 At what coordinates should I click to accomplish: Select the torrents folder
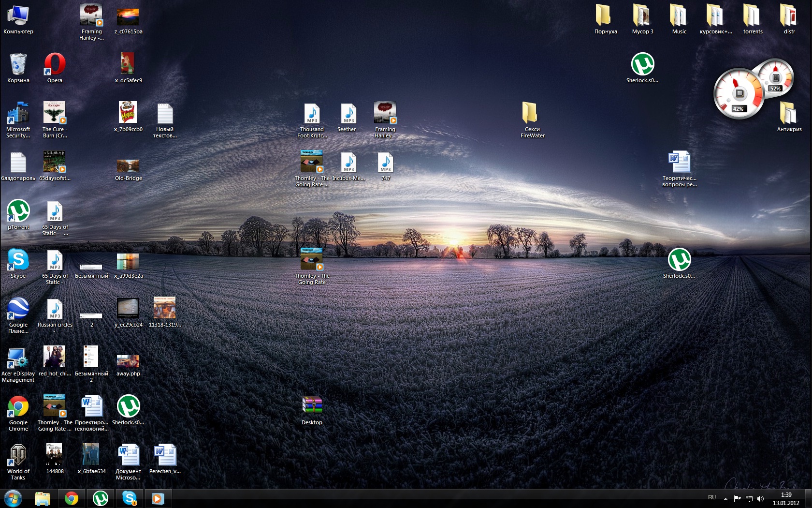(x=753, y=16)
